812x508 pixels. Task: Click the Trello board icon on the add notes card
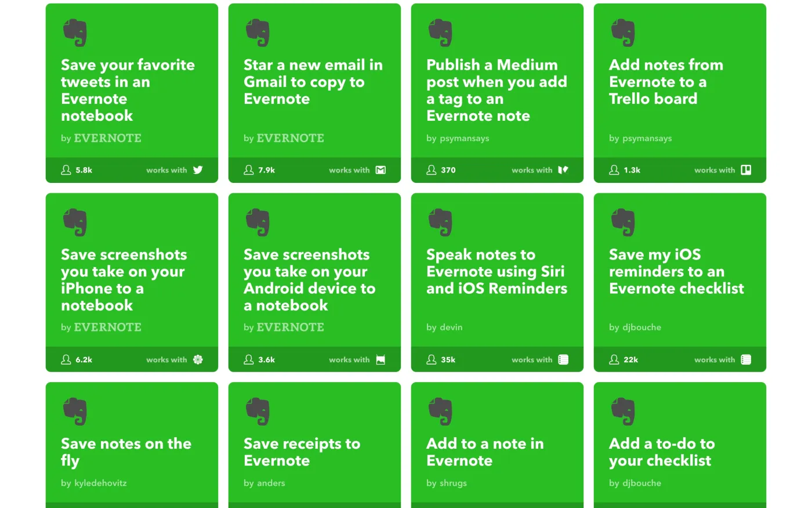coord(746,170)
